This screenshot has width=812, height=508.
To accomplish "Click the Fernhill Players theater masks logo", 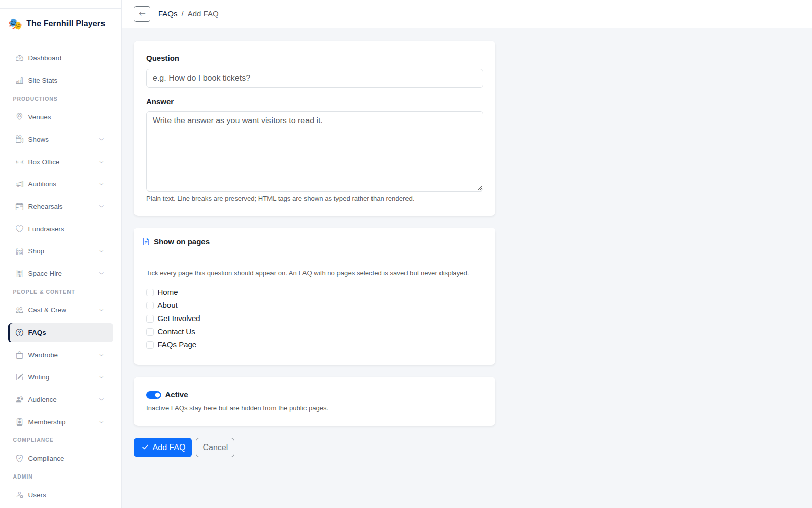I will (x=15, y=24).
